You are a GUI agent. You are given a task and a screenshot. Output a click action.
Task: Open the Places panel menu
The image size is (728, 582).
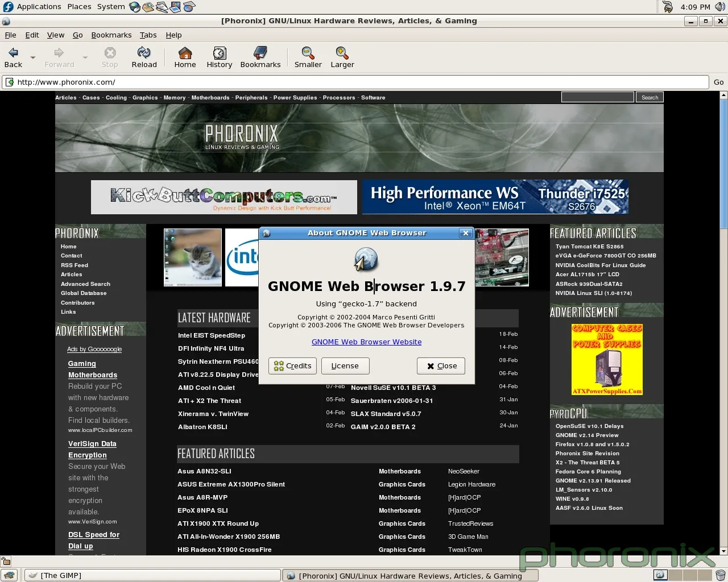tap(79, 7)
